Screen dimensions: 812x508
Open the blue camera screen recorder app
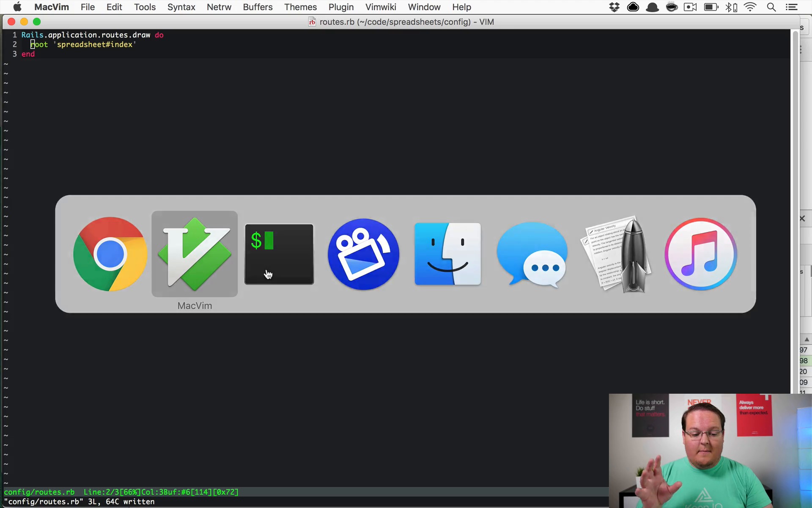(x=363, y=254)
